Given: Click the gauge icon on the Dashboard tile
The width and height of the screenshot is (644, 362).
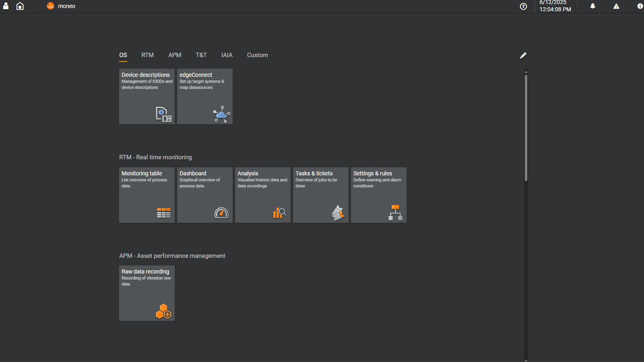Looking at the screenshot, I should tap(222, 213).
